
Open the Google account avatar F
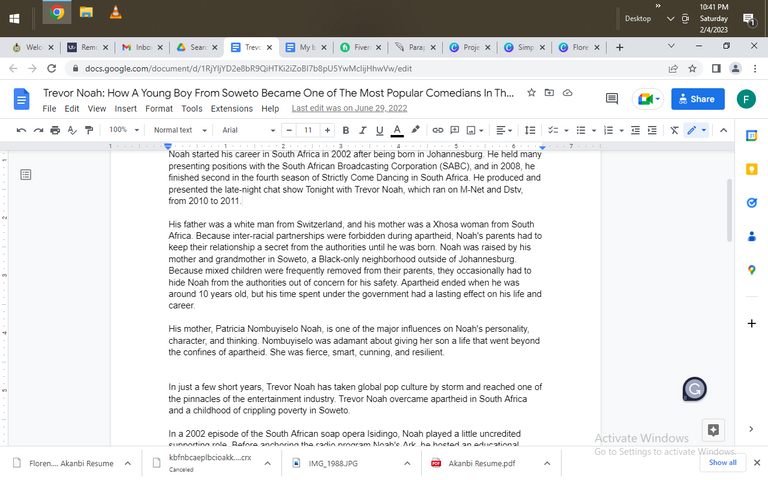click(746, 99)
